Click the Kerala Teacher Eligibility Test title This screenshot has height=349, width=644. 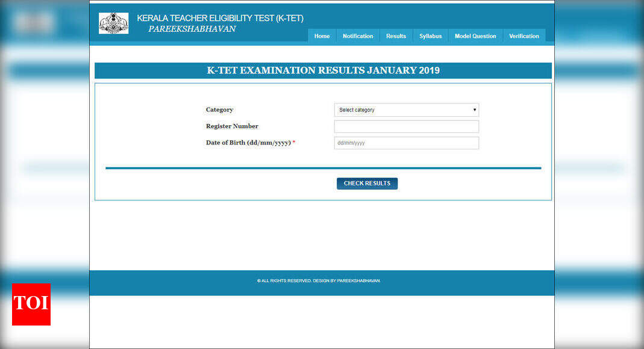[220, 18]
